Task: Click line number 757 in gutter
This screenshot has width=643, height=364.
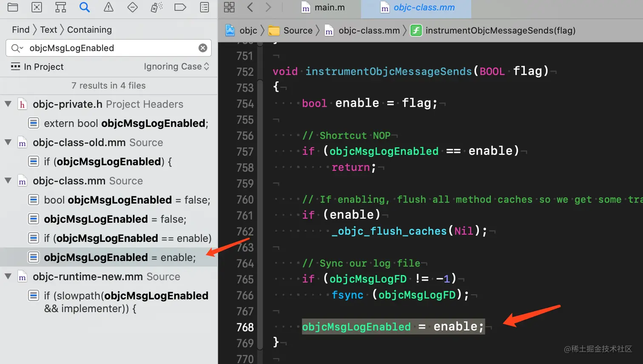Action: (x=245, y=152)
